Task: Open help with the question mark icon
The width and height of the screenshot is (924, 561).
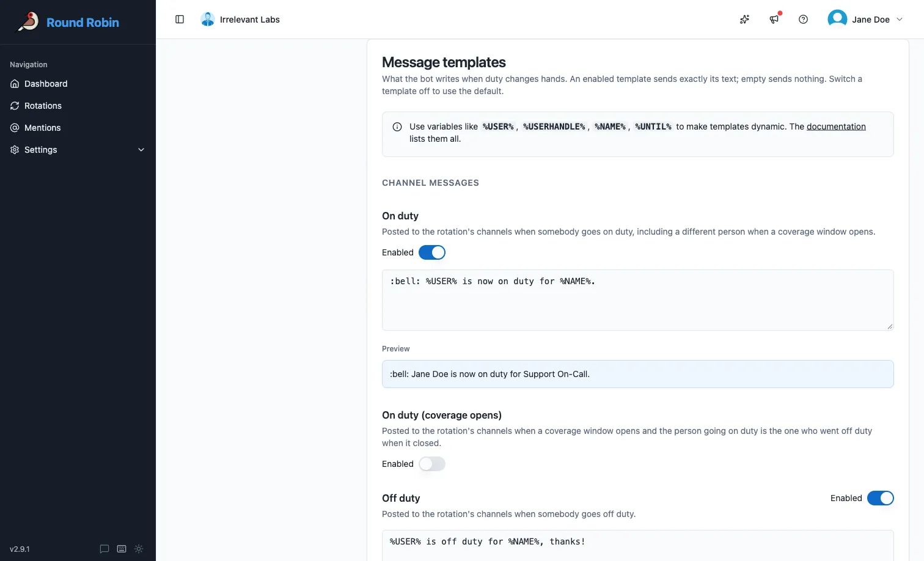Action: click(804, 20)
